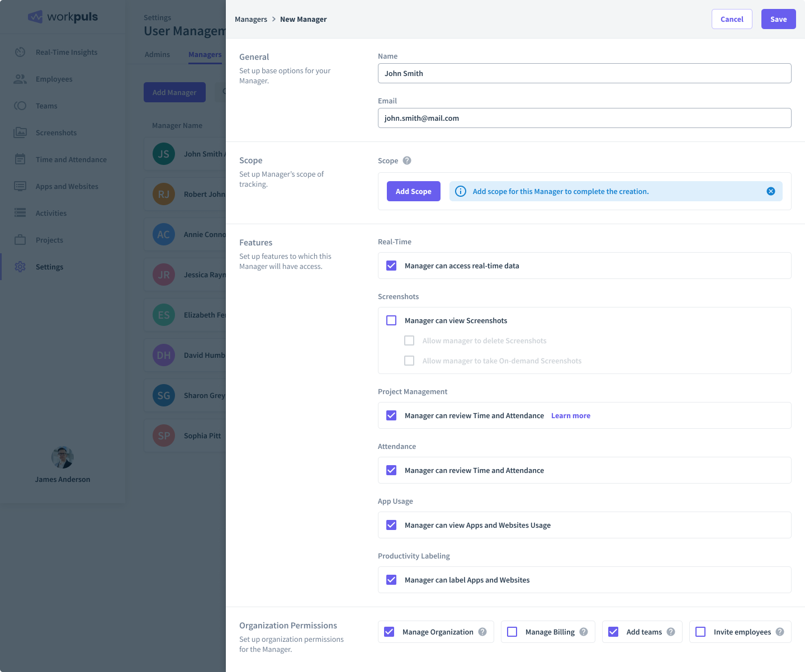Switch to the Admins tab
The height and width of the screenshot is (672, 805).
click(157, 54)
